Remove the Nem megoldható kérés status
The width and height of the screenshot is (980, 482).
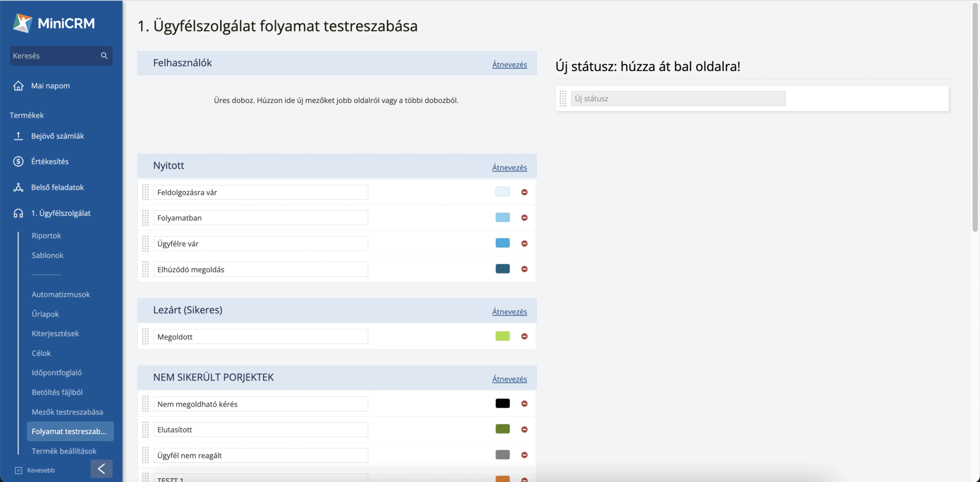point(524,404)
